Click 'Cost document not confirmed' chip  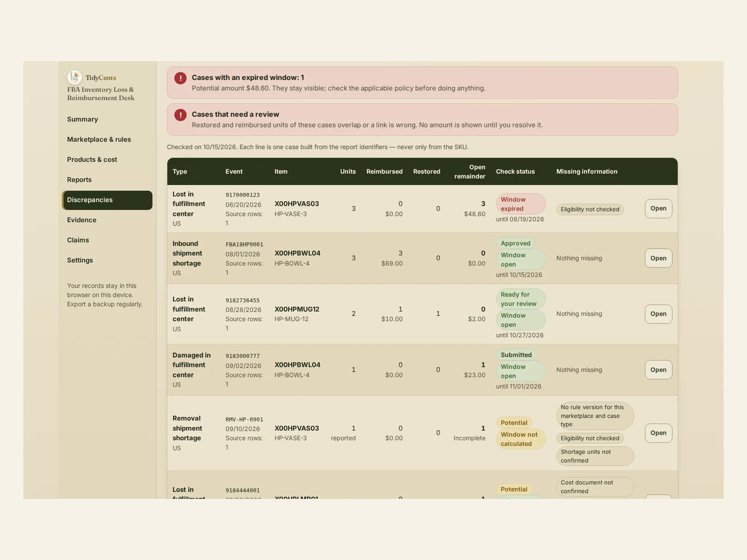tap(595, 487)
